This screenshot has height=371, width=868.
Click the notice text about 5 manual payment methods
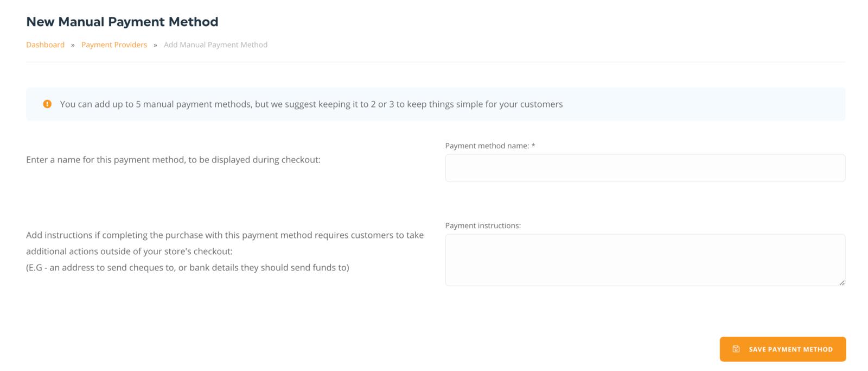[x=311, y=104]
